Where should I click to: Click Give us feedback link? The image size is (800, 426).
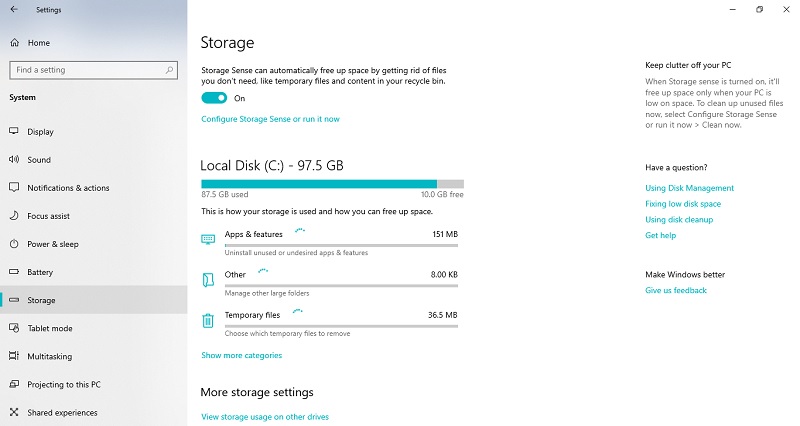[x=675, y=290]
